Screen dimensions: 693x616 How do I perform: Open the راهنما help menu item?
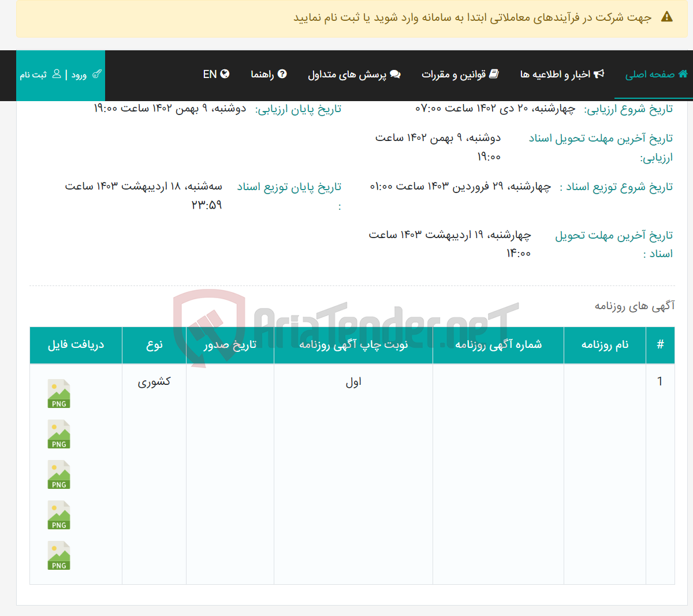pyautogui.click(x=269, y=75)
